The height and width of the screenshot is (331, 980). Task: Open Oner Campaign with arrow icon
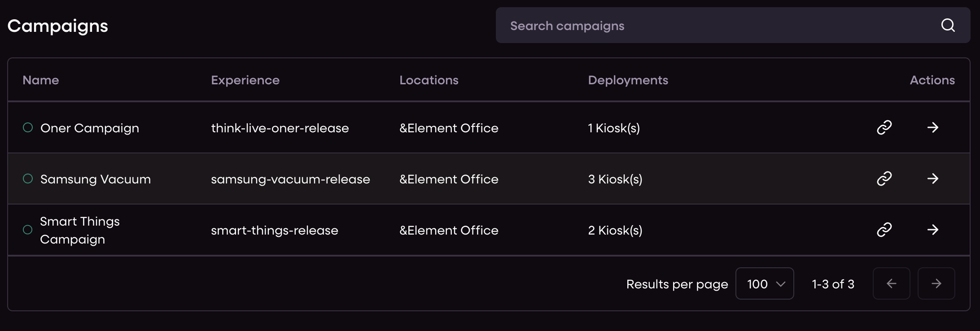tap(933, 128)
